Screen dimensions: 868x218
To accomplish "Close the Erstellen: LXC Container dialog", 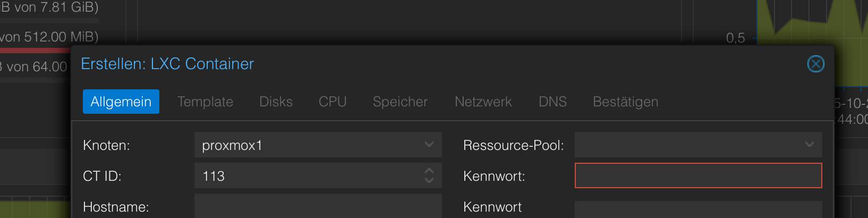I will [815, 64].
